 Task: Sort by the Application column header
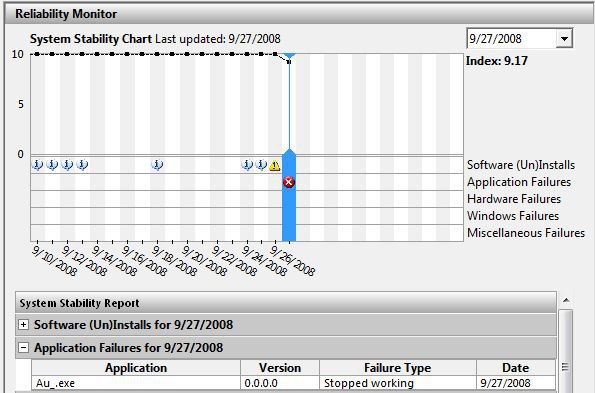pyautogui.click(x=136, y=368)
